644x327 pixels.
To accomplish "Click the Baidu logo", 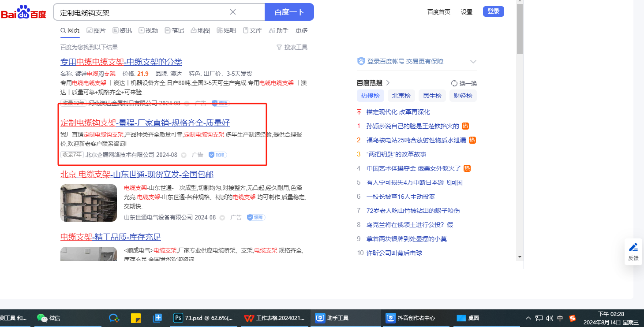I will tap(23, 12).
